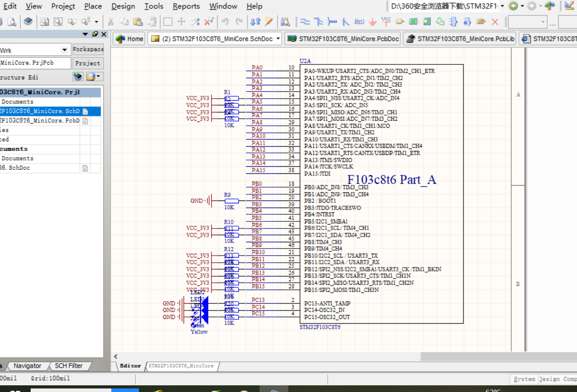Switch to STM32F103C8T6_MiniCore.PcbDoc tab
The image size is (577, 392).
pos(343,39)
